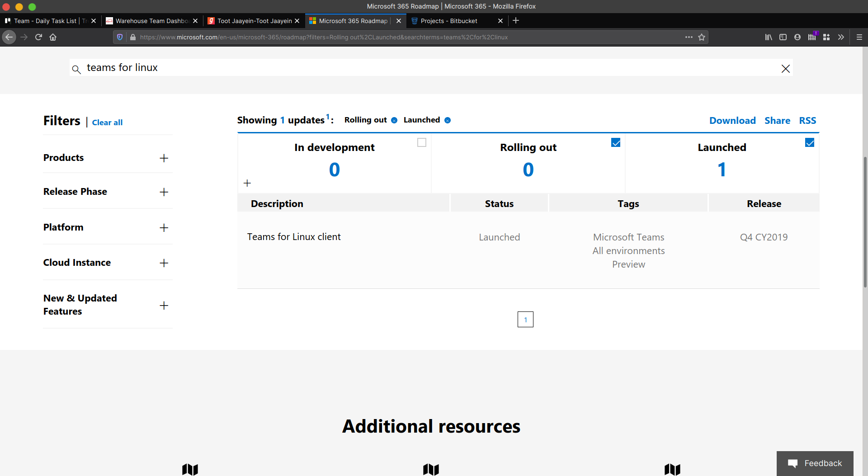Remove the Rolling out filter chip
868x476 pixels.
394,120
